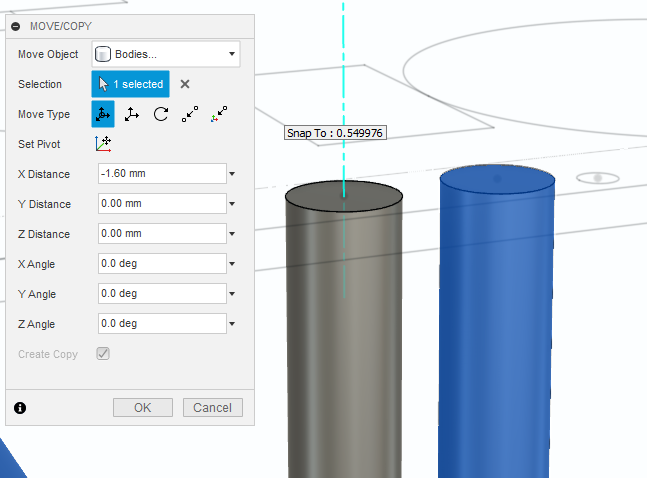Click the MOVE/COPY title text
Screen dimensions: 647x478
(x=61, y=26)
